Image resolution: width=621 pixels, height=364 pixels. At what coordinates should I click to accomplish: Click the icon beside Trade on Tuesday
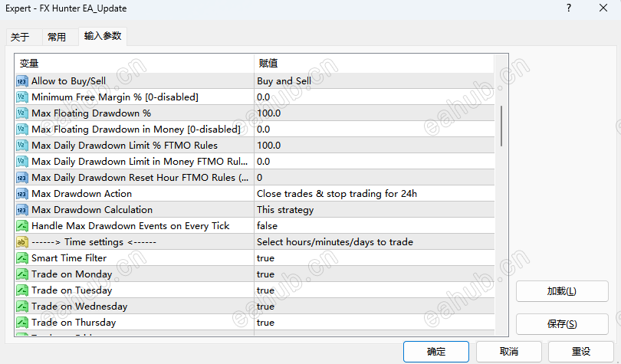(21, 290)
